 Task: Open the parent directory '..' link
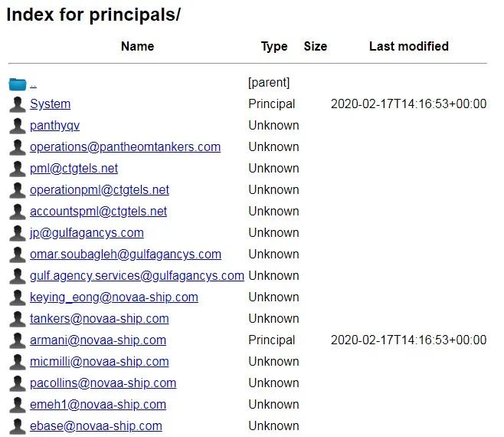34,83
